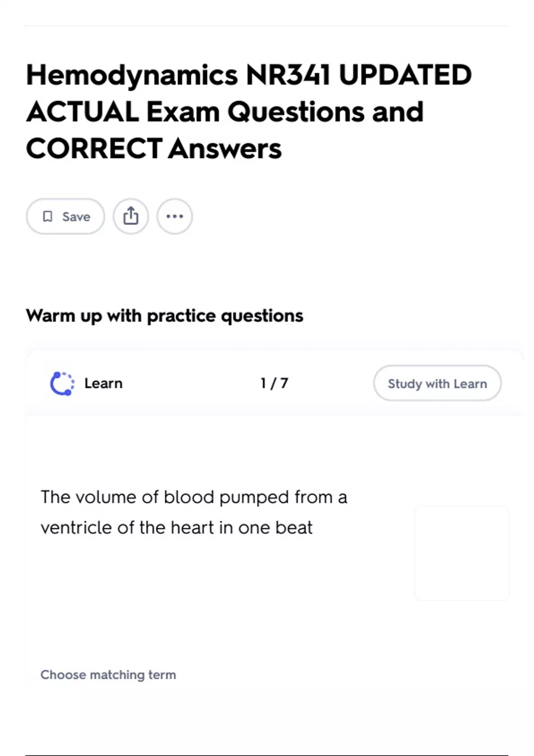Click the bookmark icon inside Save
Screen dimensions: 534x756
pyautogui.click(x=48, y=217)
